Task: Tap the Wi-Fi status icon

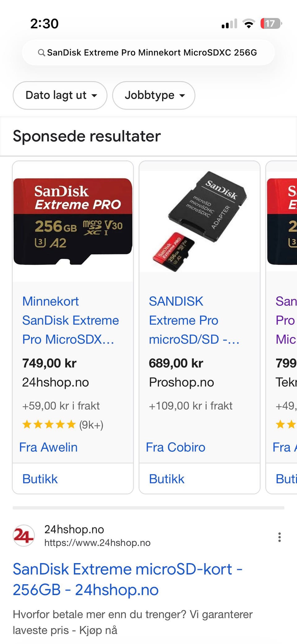Action: 248,24
